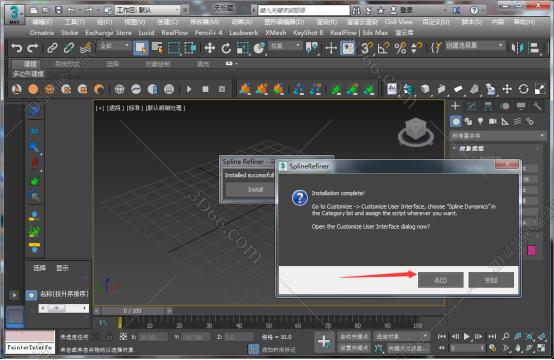The height and width of the screenshot is (360, 554).
Task: Open the Modify panel tab
Action: 472,106
